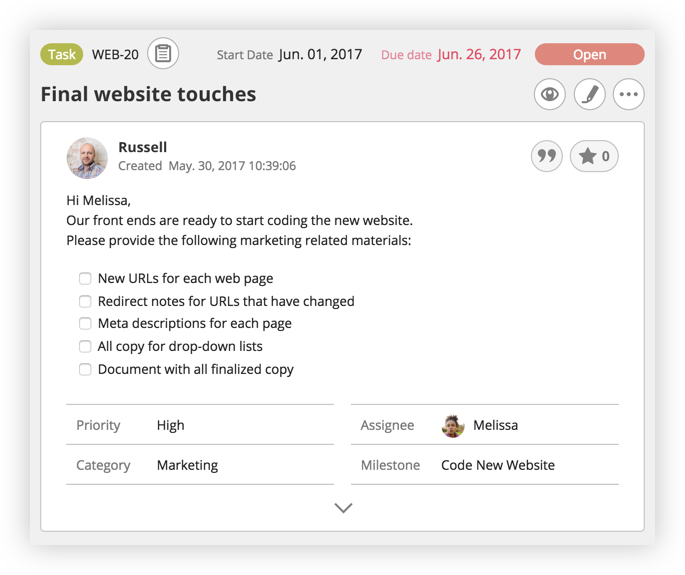The width and height of the screenshot is (685, 575).
Task: Click the clipboard icon beside WEB-20
Action: [163, 54]
